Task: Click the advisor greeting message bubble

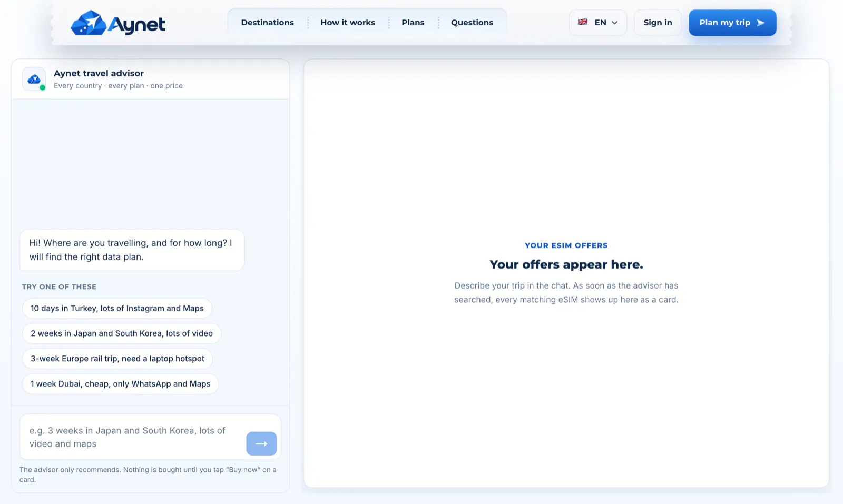Action: 132,250
